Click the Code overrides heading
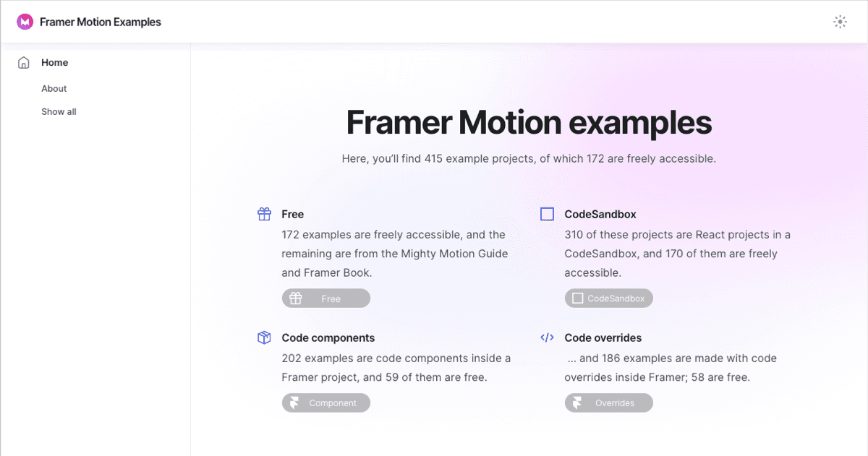Screen dimensions: 868x456 pyautogui.click(x=603, y=337)
